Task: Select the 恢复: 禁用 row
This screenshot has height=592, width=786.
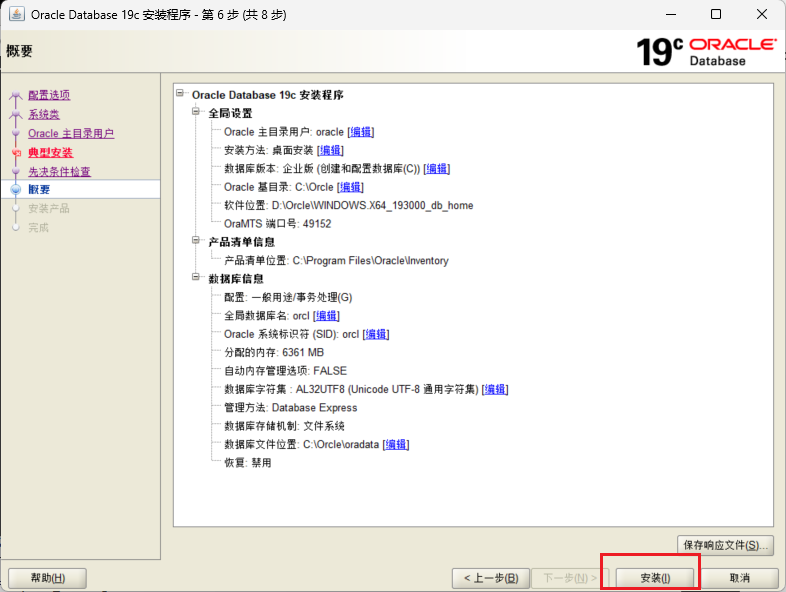Action: tap(248, 463)
